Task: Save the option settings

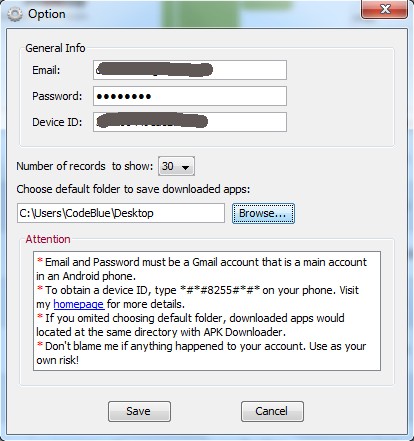Action: click(x=139, y=411)
